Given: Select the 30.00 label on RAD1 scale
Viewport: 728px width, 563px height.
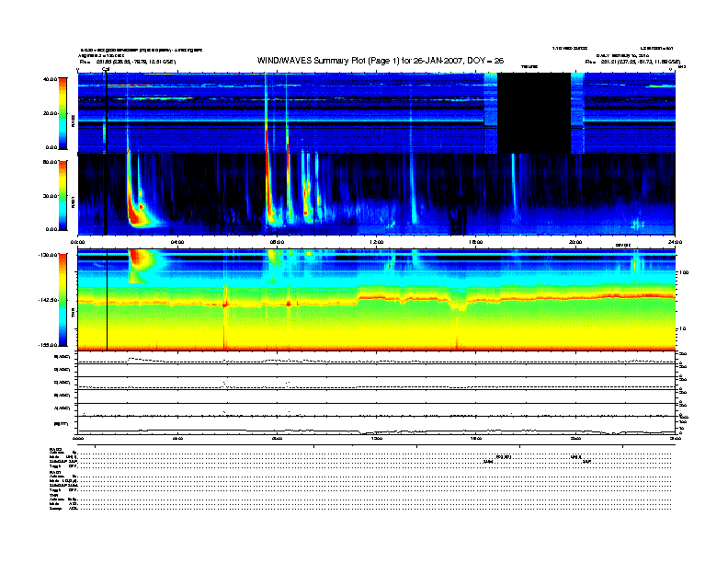Looking at the screenshot, I should (50, 196).
